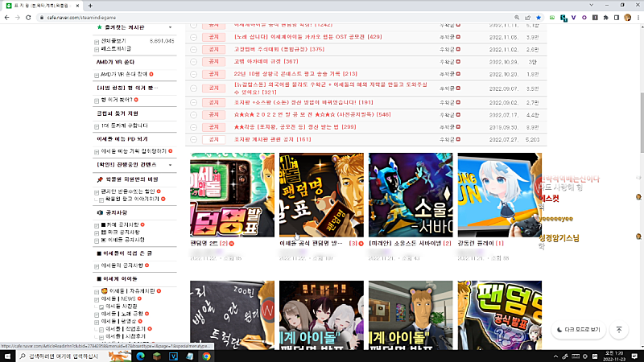644x362 pixels.
Task: Toggle '다크 모드로 보기' dark mode button
Action: [x=579, y=330]
